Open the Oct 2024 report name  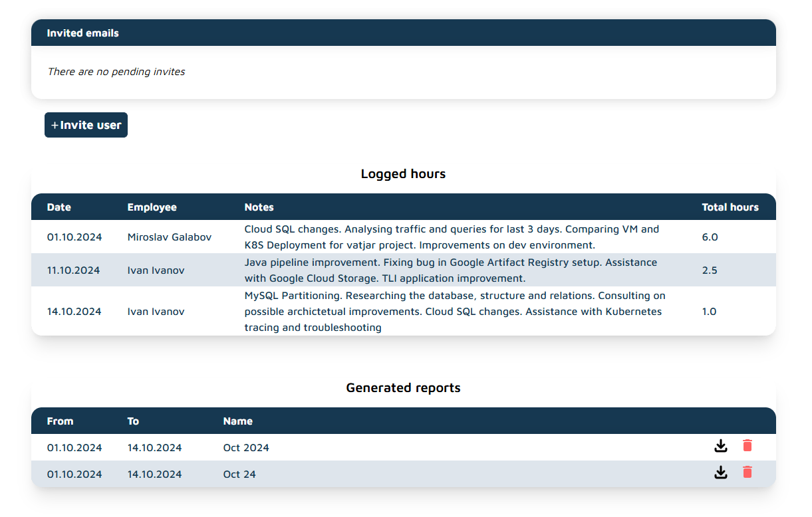[246, 448]
